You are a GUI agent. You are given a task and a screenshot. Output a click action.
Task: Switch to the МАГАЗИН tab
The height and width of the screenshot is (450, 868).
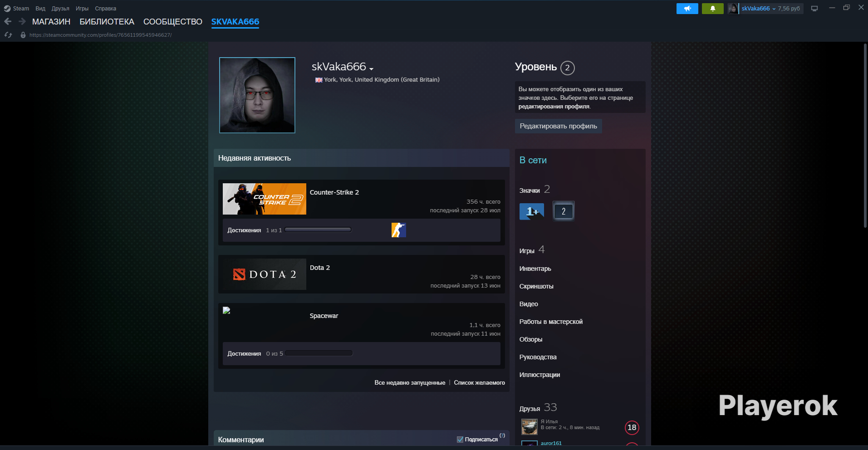pyautogui.click(x=51, y=22)
